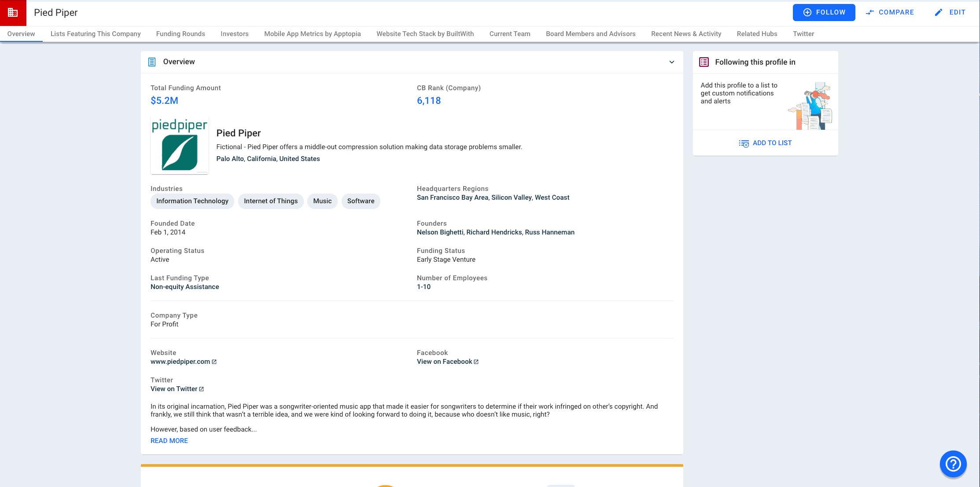Select the Information Technology industry chip

pyautogui.click(x=192, y=201)
